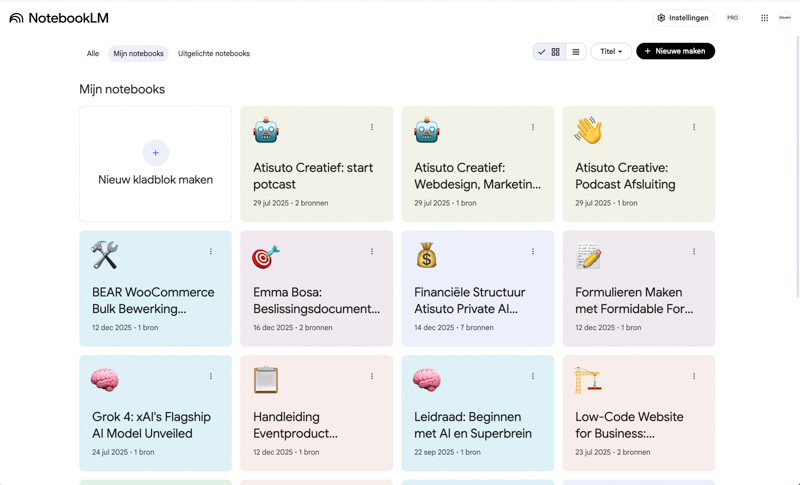Select the Uitgelichte notebooks tab
This screenshot has height=485, width=800.
[x=214, y=54]
